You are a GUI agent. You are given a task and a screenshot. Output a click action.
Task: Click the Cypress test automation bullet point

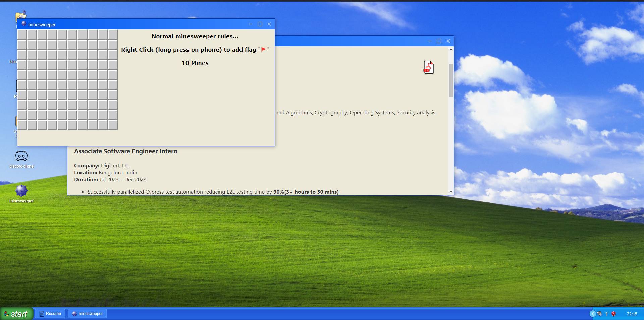[x=213, y=192]
